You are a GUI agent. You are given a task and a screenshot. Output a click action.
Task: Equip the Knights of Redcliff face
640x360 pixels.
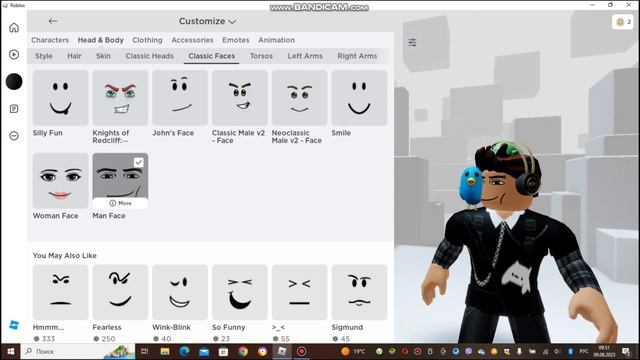pyautogui.click(x=120, y=98)
